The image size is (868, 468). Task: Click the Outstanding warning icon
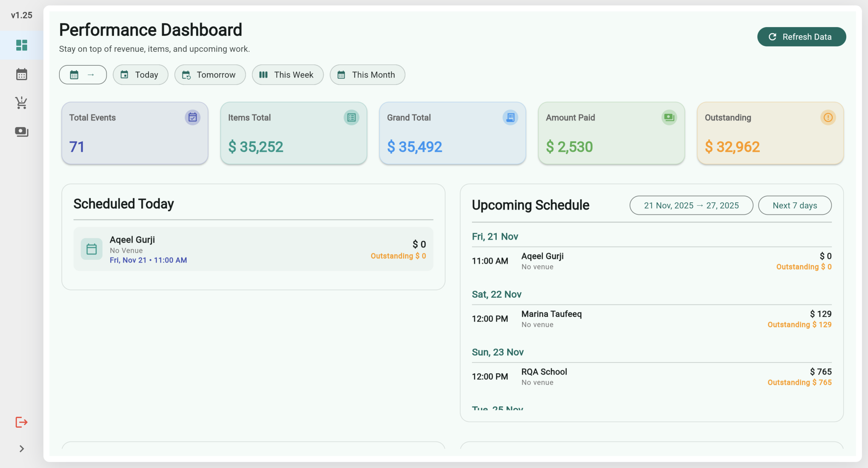click(828, 118)
